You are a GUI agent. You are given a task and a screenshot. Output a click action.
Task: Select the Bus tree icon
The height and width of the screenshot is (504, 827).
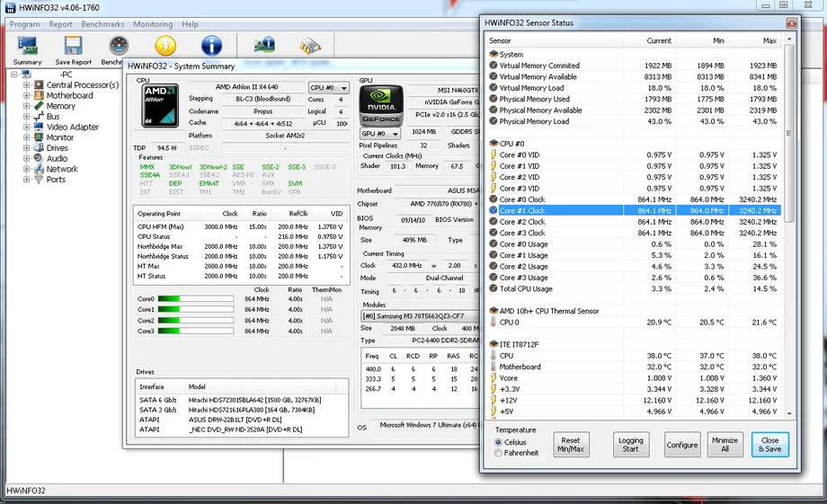(x=39, y=117)
